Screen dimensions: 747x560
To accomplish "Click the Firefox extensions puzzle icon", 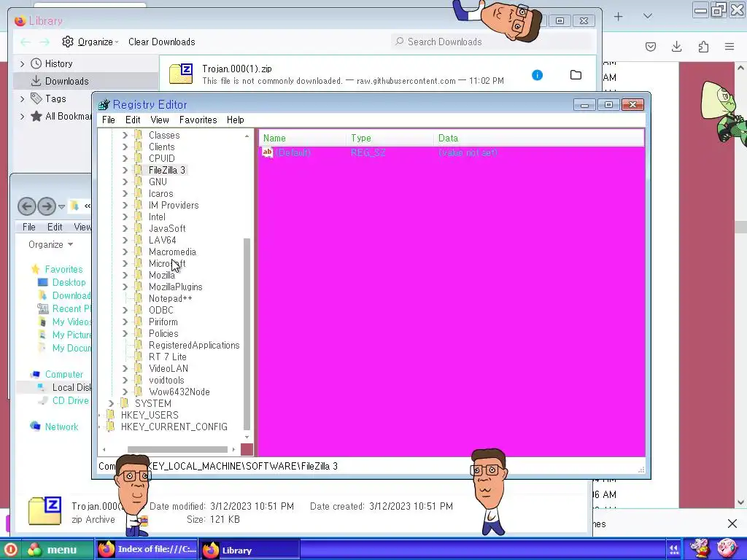I will pos(703,46).
